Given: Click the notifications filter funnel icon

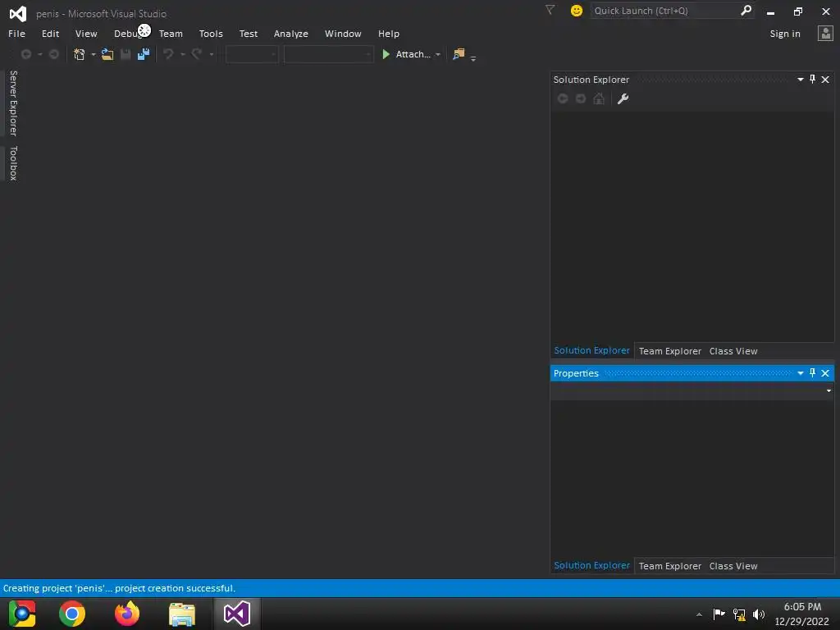Looking at the screenshot, I should pyautogui.click(x=550, y=10).
